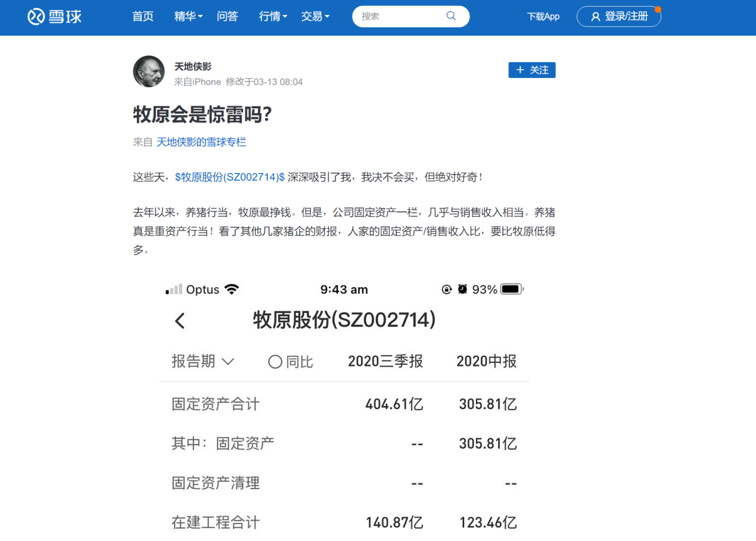Follow the author with 关注 button
The height and width of the screenshot is (541, 756).
tap(532, 70)
